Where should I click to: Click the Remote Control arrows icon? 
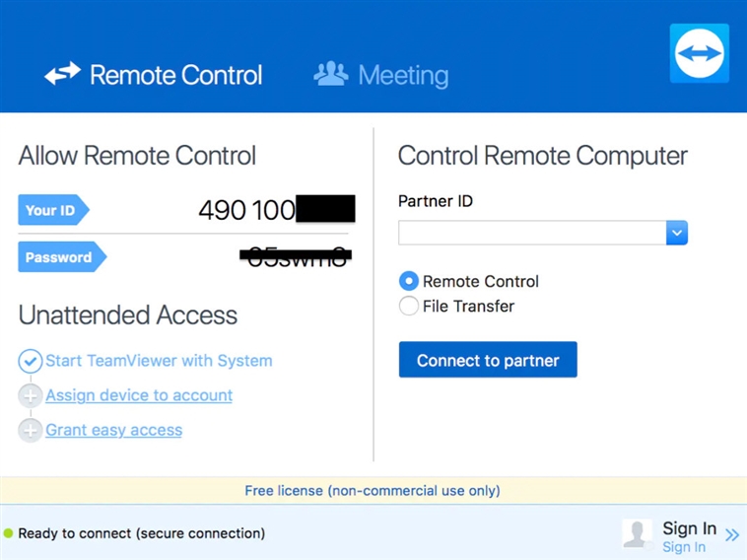point(62,75)
